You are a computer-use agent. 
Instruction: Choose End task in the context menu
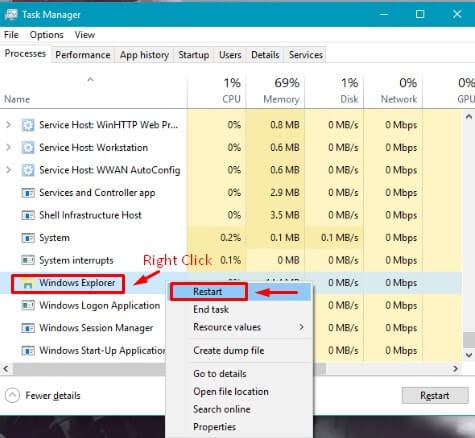(x=211, y=309)
